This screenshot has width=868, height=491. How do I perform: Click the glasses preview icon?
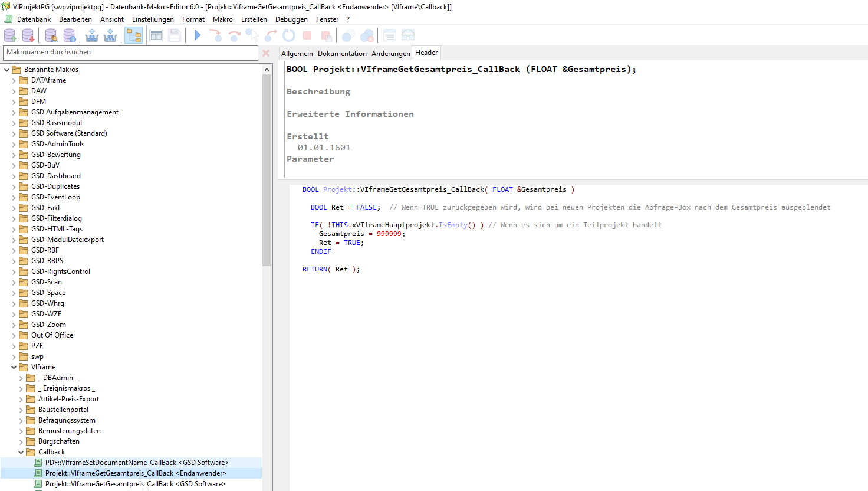click(408, 35)
